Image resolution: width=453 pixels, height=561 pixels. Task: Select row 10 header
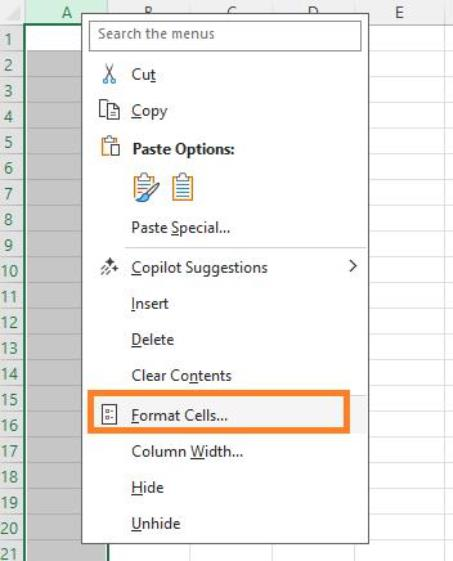(x=10, y=271)
